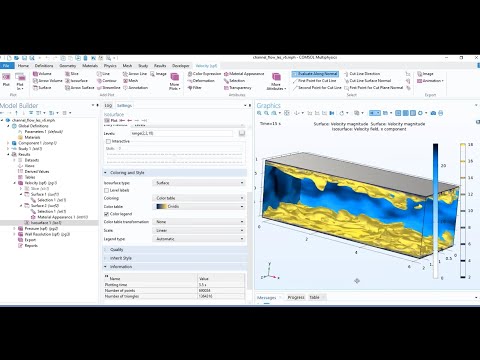The height and width of the screenshot is (360, 480).
Task: Switch to the Developer ribbon tab
Action: point(181,66)
